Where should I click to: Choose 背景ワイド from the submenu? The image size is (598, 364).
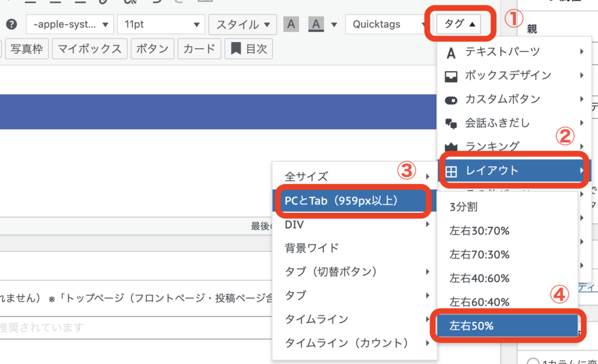(x=312, y=248)
